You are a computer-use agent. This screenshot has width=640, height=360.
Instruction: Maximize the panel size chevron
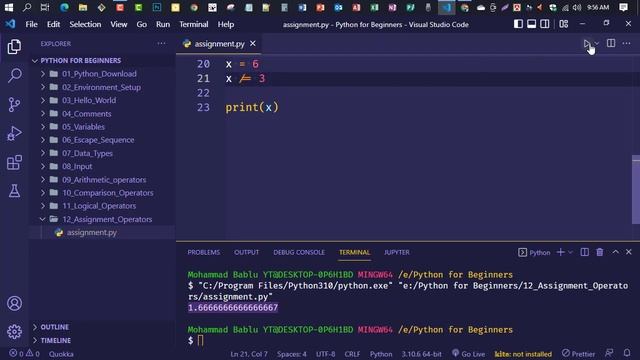(x=615, y=252)
